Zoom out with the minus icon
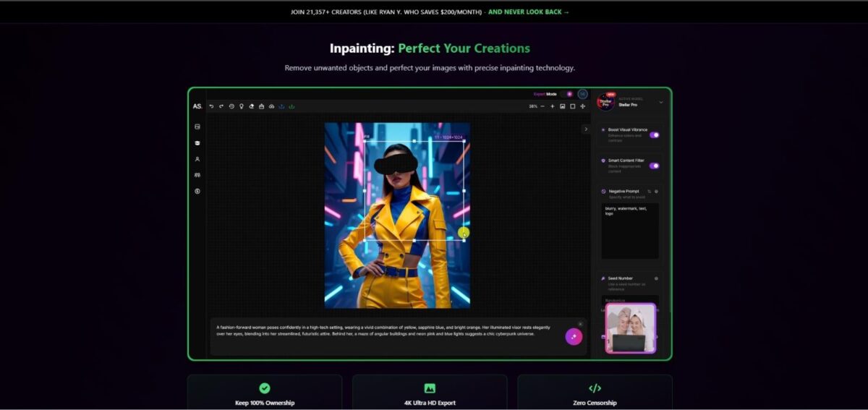This screenshot has width=868, height=410. click(542, 106)
